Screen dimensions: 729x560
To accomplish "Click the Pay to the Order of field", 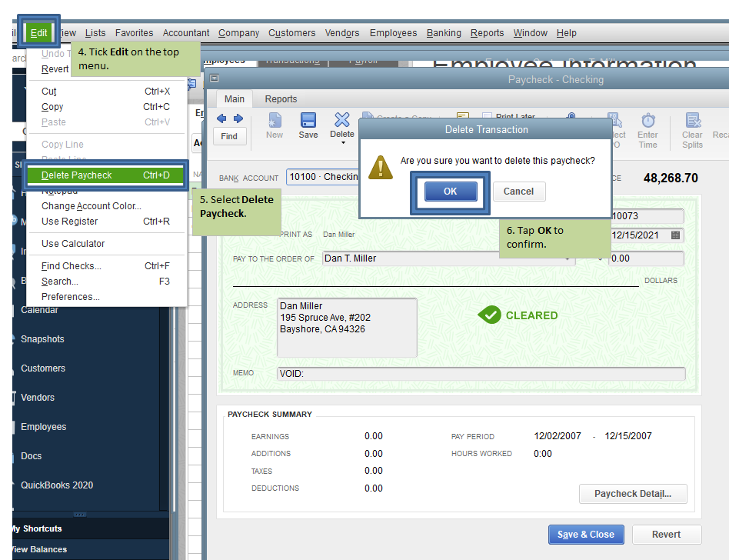I will [448, 258].
